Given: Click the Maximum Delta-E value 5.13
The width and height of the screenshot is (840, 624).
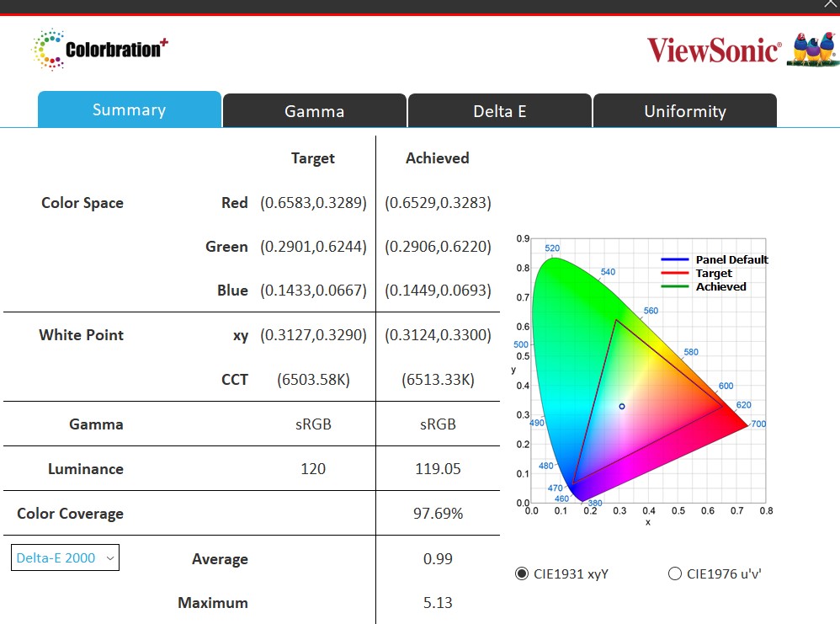Looking at the screenshot, I should pos(438,603).
